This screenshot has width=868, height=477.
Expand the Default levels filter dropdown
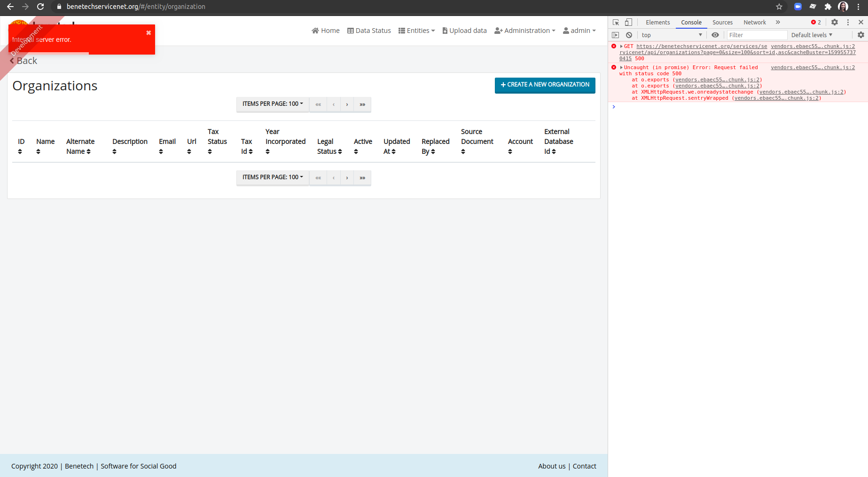coord(812,35)
